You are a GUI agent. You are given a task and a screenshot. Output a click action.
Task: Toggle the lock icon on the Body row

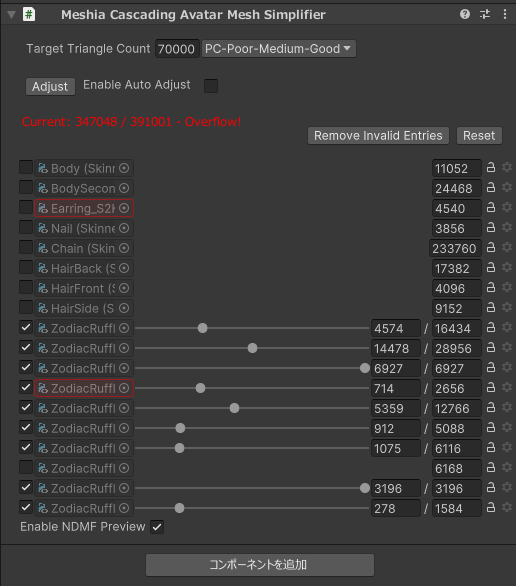tap(491, 168)
